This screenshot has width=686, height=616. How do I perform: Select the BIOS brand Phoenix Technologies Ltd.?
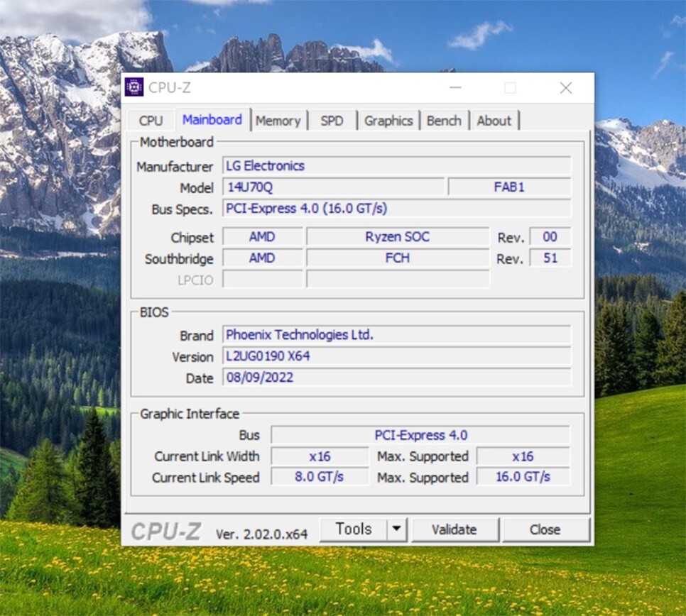pyautogui.click(x=397, y=335)
